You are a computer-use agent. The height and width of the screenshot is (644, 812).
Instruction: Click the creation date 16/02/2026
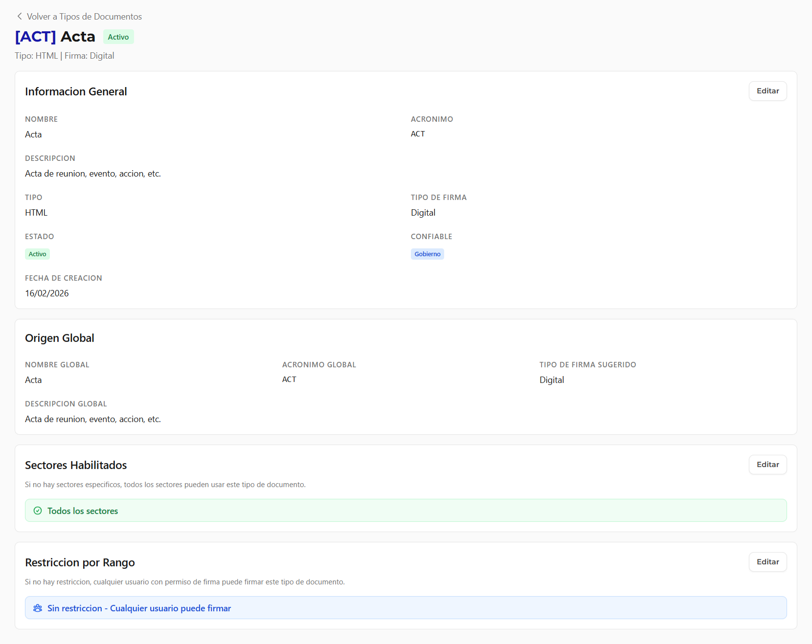click(x=47, y=293)
